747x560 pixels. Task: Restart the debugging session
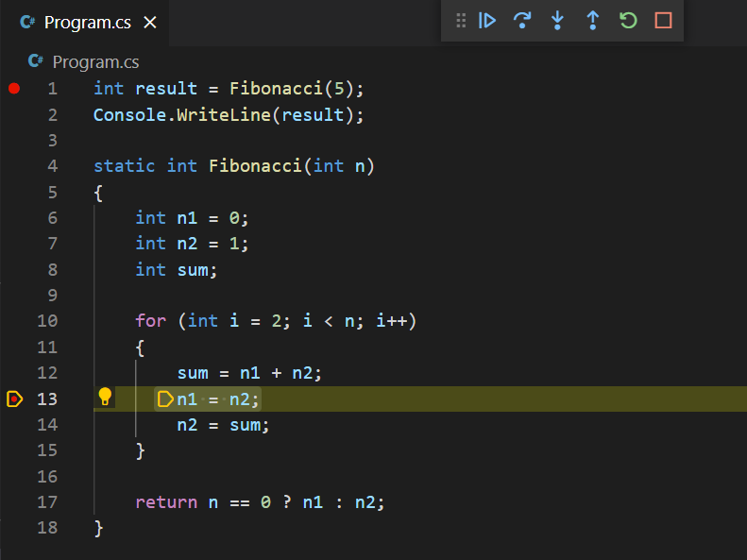click(628, 20)
